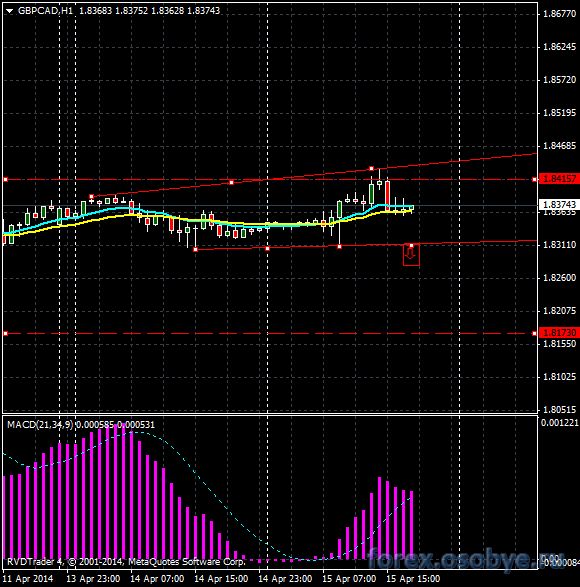
Task: Select the 1.81730 red price level label
Action: [x=559, y=332]
